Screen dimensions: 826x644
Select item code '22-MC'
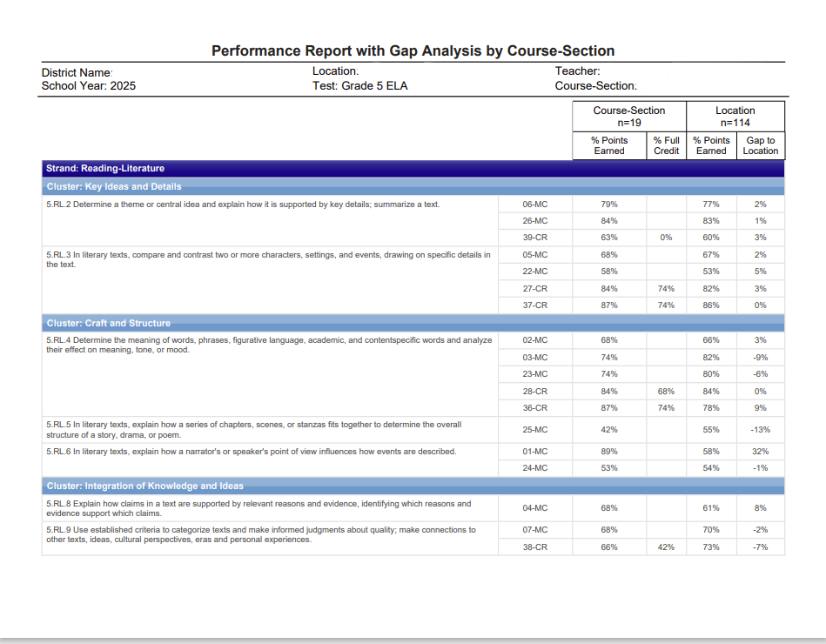pyautogui.click(x=534, y=272)
